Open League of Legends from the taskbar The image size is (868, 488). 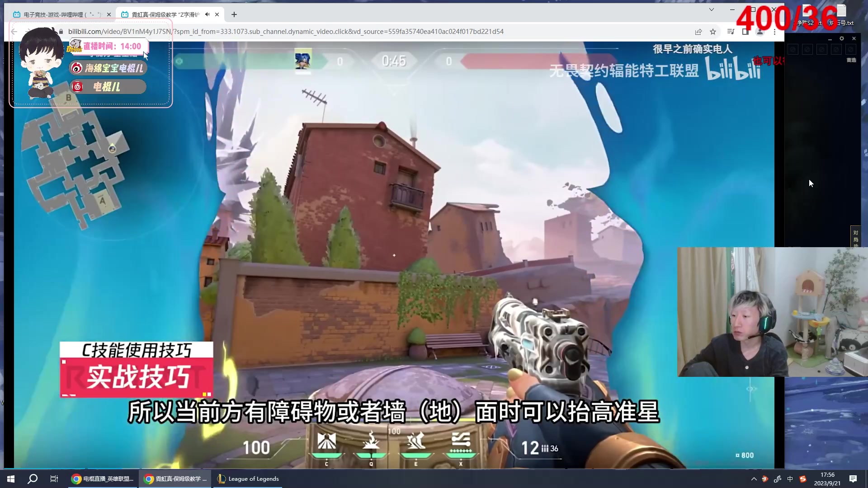[x=248, y=479]
